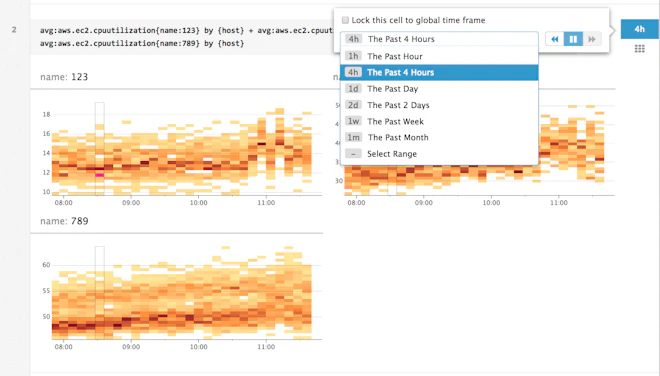Click the query line avg:aws.ec2.cpuutilization{name:789}
This screenshot has height=376, width=660.
click(142, 43)
